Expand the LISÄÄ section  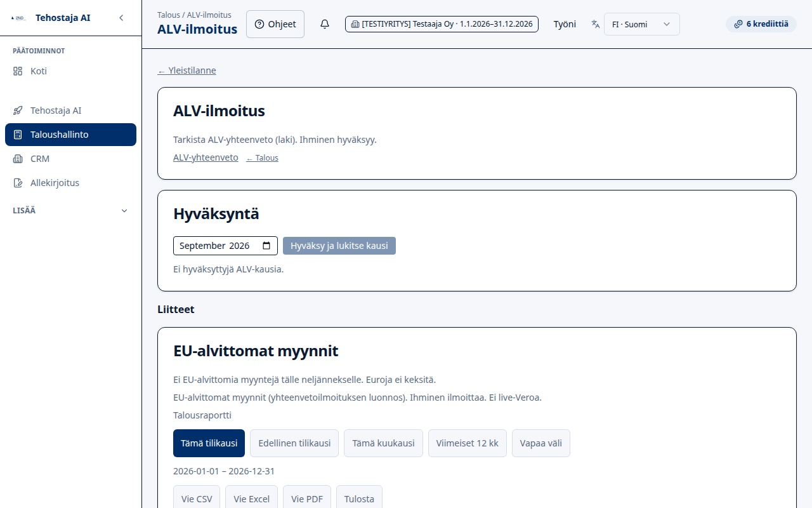70,211
